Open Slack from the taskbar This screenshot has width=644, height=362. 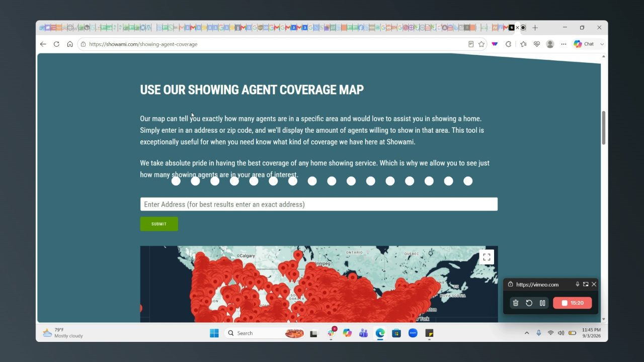pos(332,333)
